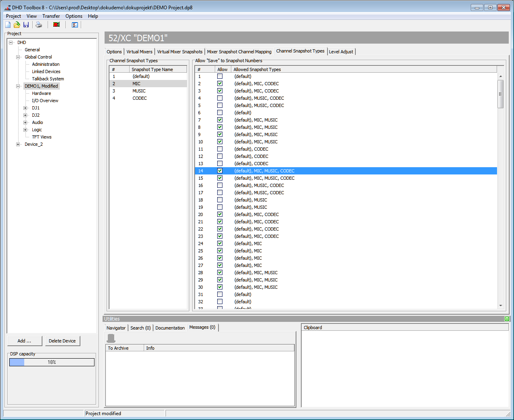Save the DEMO Project
Image resolution: width=514 pixels, height=420 pixels.
click(26, 25)
